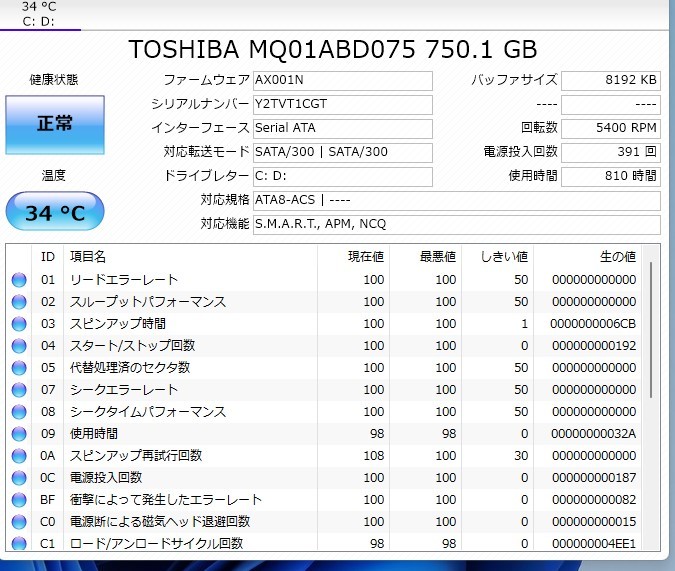The width and height of the screenshot is (675, 571).
Task: Click status circle for ID 04 row
Action: (x=19, y=346)
